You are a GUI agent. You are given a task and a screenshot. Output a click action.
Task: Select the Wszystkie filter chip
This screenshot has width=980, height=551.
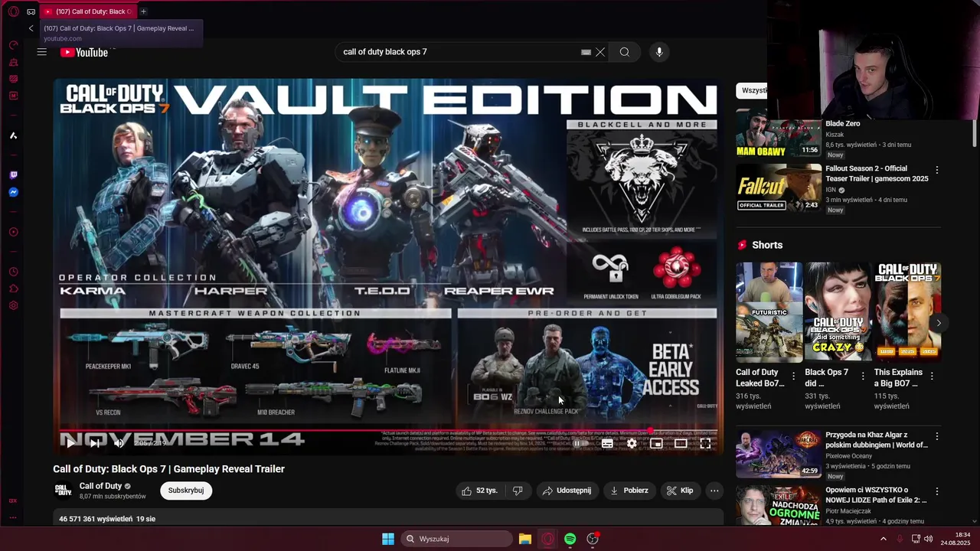(752, 90)
